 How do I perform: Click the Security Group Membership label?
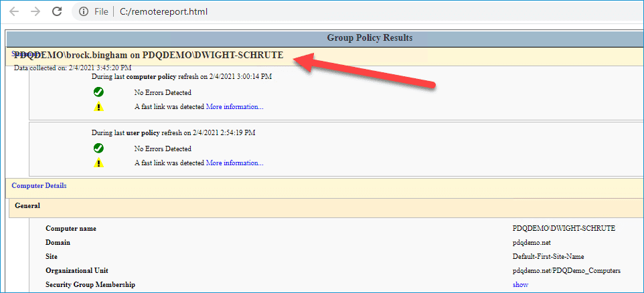(90, 284)
